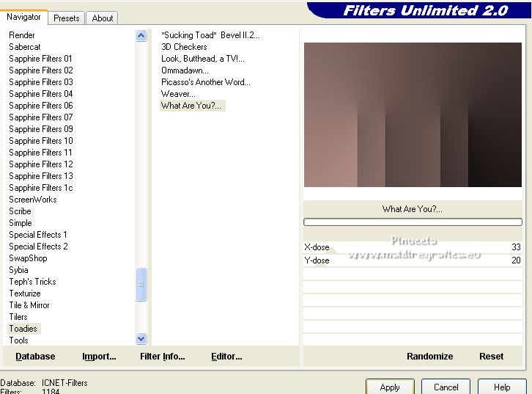
Task: Choose Sapphire Filters 01 category
Action: coord(41,59)
